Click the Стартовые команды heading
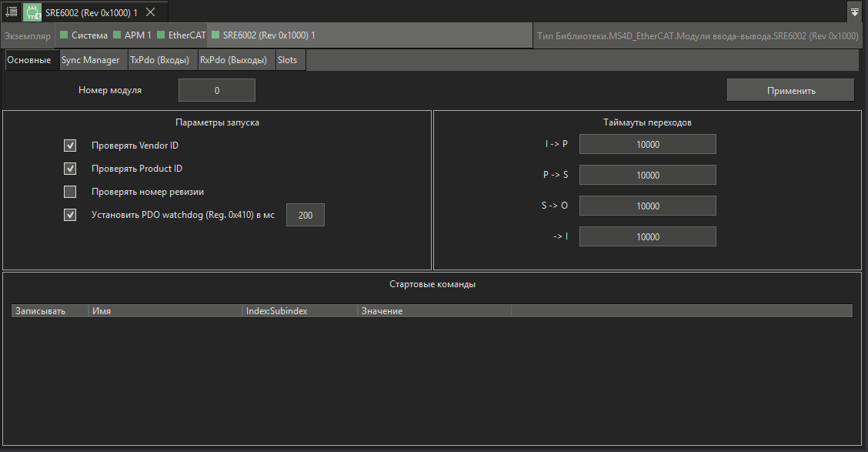 (x=432, y=284)
